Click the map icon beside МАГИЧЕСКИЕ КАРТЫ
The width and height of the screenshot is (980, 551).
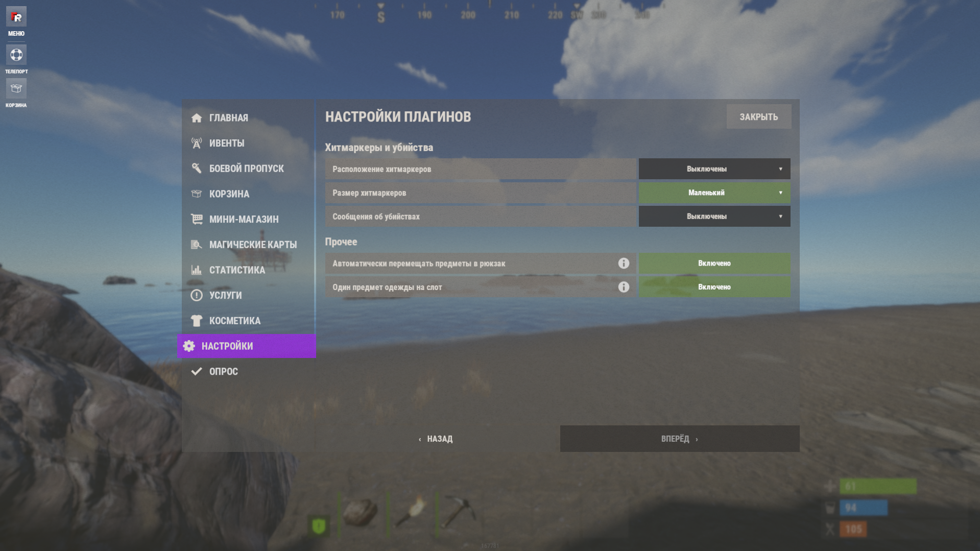pos(197,245)
